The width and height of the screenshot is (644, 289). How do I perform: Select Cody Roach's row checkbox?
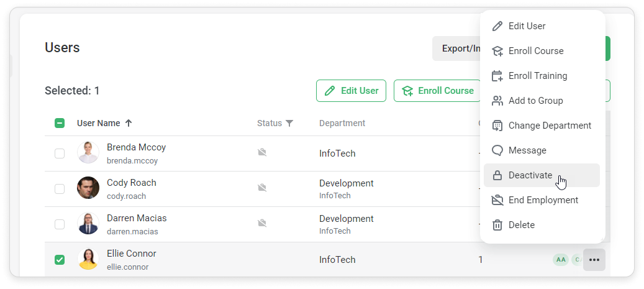[60, 188]
